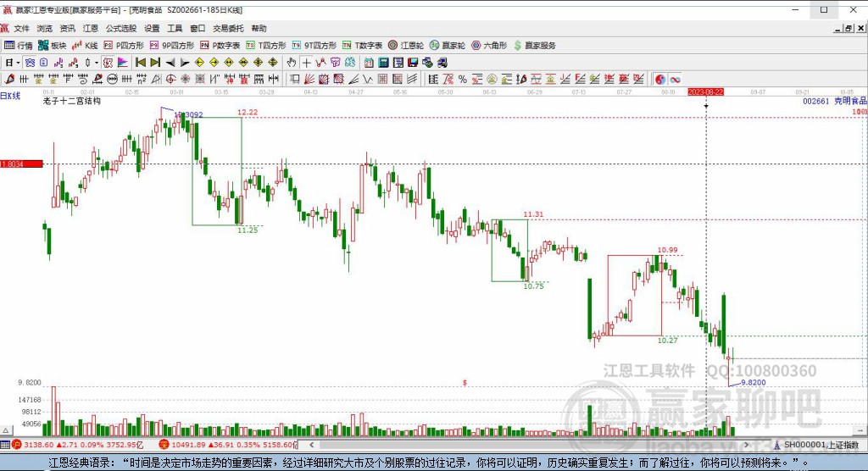Open the P四方形 tool
Viewport: 868px width, 471px height.
pyautogui.click(x=124, y=46)
